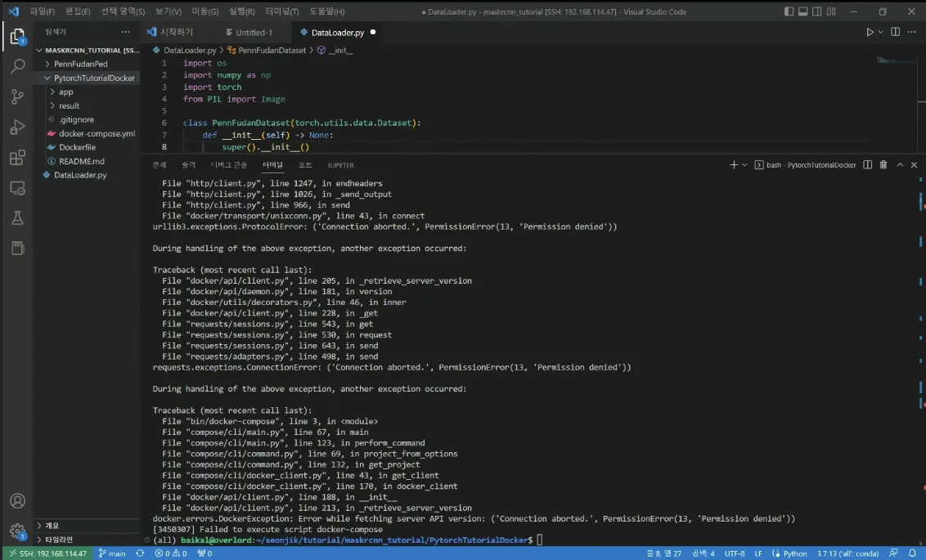This screenshot has height=560, width=926.
Task: Expand the PennFudanPed folder
Action: pyautogui.click(x=80, y=64)
